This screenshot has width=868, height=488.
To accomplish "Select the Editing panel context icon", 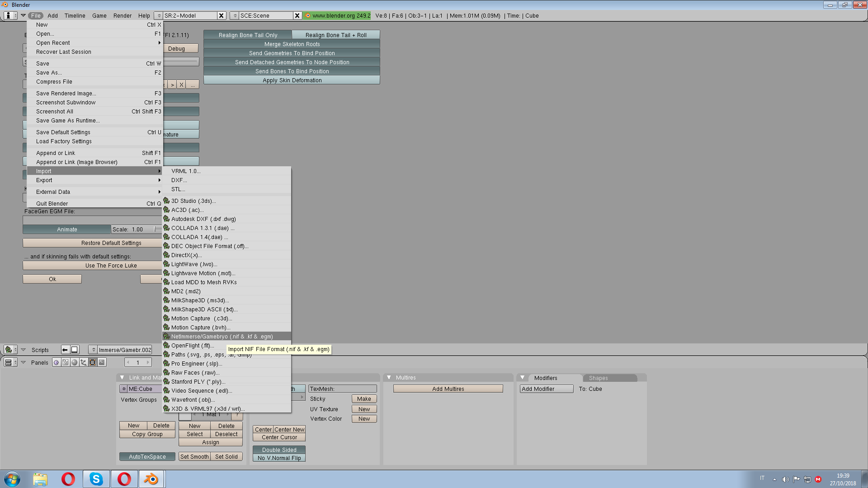I will (93, 362).
